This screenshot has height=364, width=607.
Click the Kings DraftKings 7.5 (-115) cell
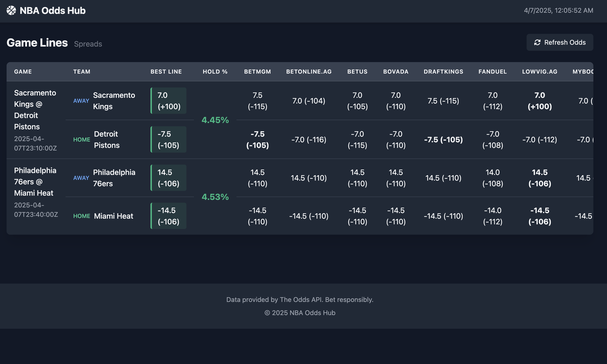tap(443, 101)
